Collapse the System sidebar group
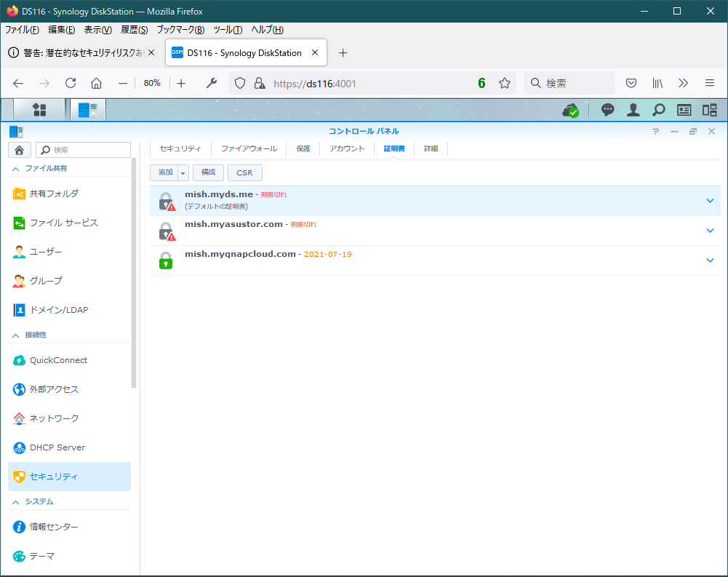This screenshot has width=728, height=577. [16, 502]
